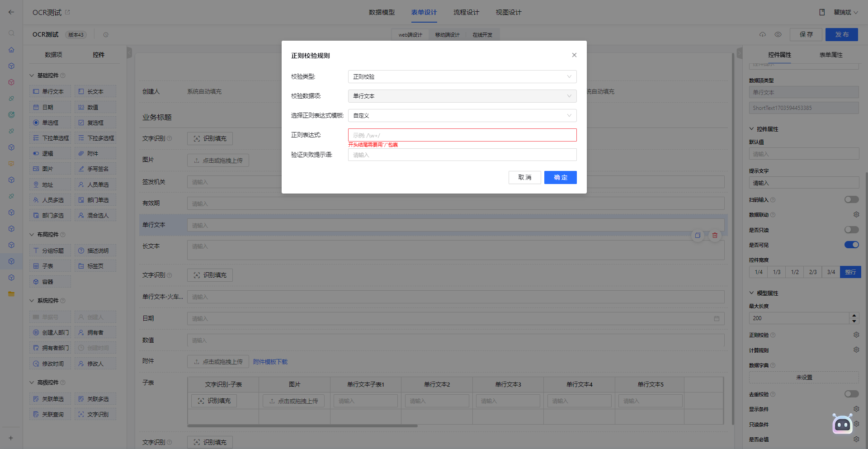This screenshot has width=868, height=449.
Task: Open OCR测试 external link icon
Action: (x=67, y=12)
